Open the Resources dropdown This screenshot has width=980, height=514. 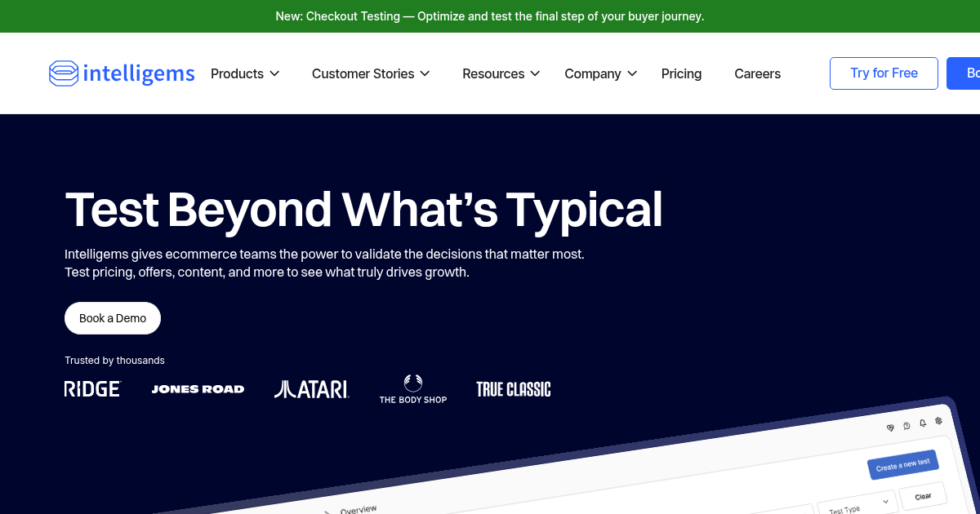coord(501,73)
